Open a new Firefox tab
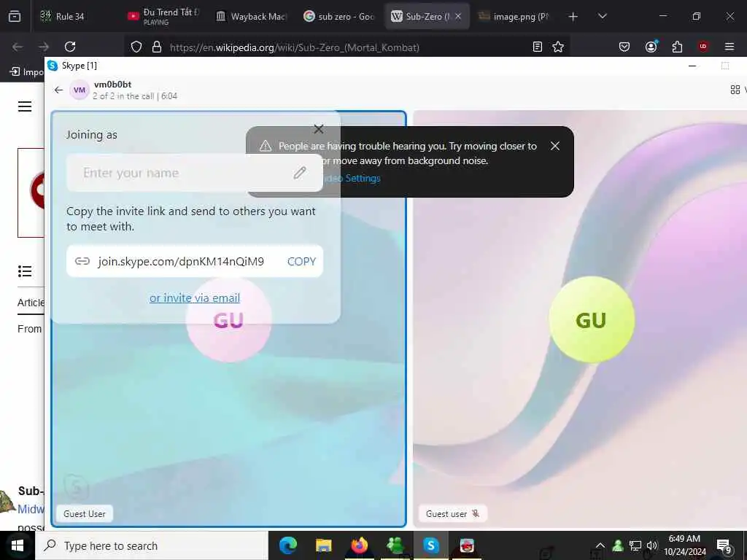Screen dimensions: 747x560 pos(573,17)
